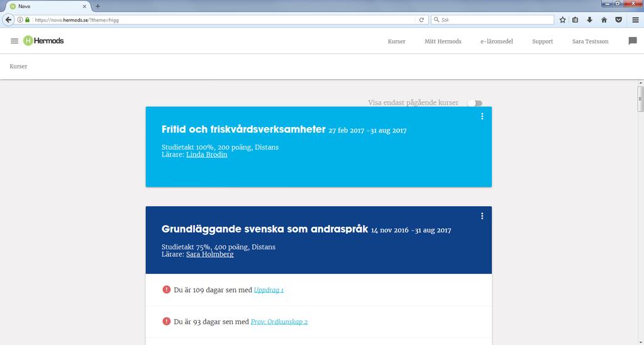The image size is (644, 345).
Task: Click date range 27 feb 2017 -31 aug 2017
Action: pyautogui.click(x=367, y=131)
